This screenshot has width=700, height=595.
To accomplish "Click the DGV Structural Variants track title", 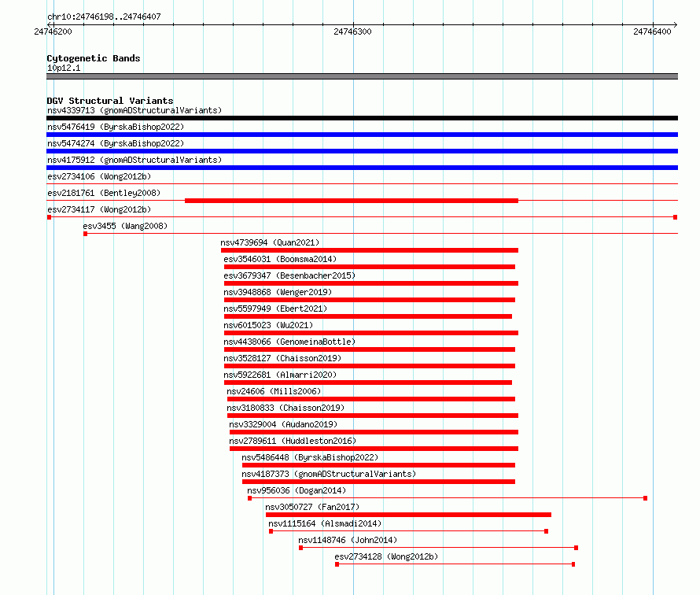I will click(x=110, y=101).
